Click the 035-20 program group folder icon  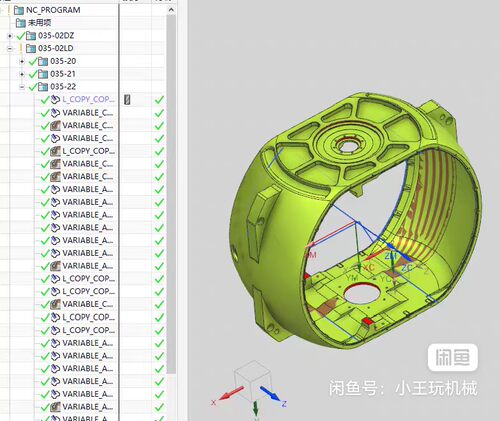[43, 62]
